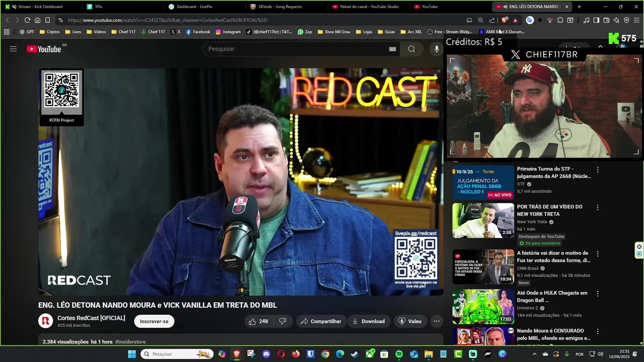The height and width of the screenshot is (362, 644).
Task: Click Compartilhar to share the video
Action: click(x=320, y=321)
